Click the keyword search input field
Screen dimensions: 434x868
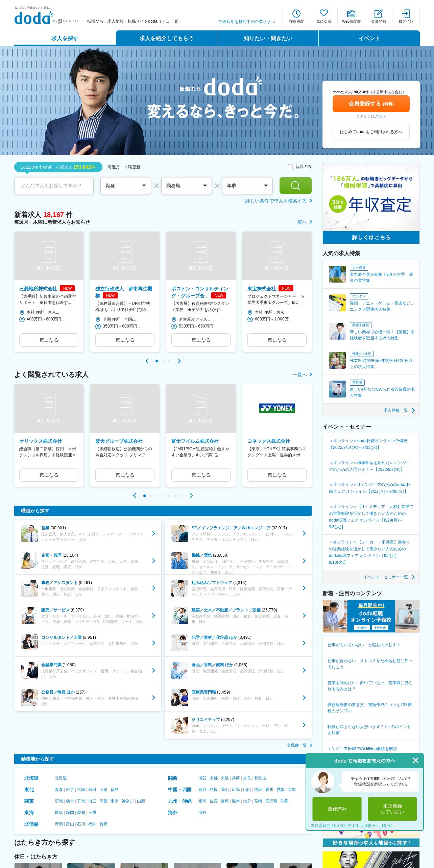(54, 186)
